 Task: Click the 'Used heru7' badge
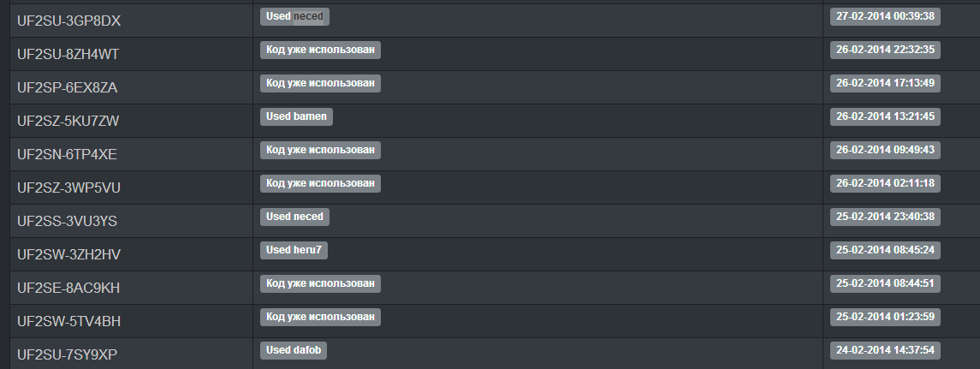coord(294,250)
